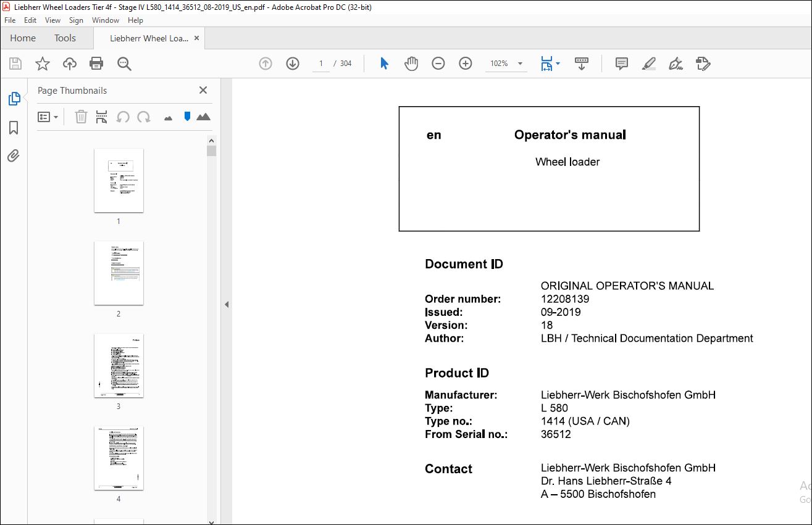Select page 3 thumbnail
Viewport: 812px width, 525px height.
point(119,365)
